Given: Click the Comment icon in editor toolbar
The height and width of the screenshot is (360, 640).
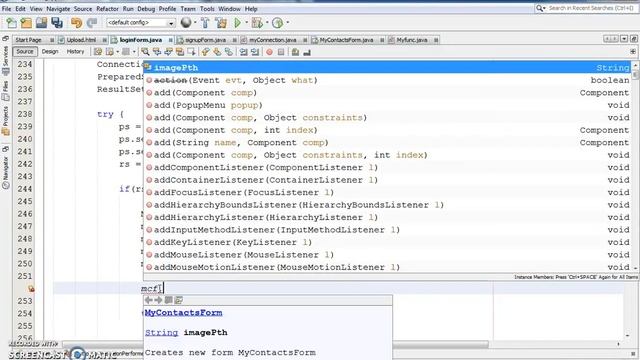Looking at the screenshot, I should tap(296, 52).
